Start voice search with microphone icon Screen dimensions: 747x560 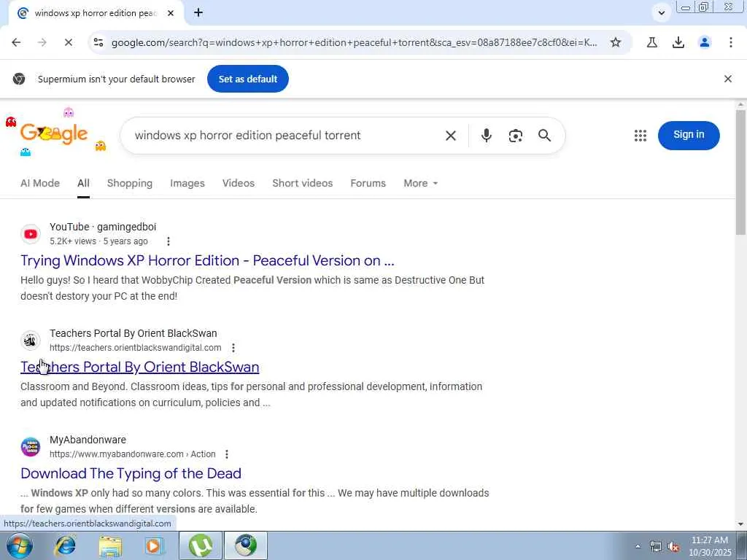coord(486,136)
